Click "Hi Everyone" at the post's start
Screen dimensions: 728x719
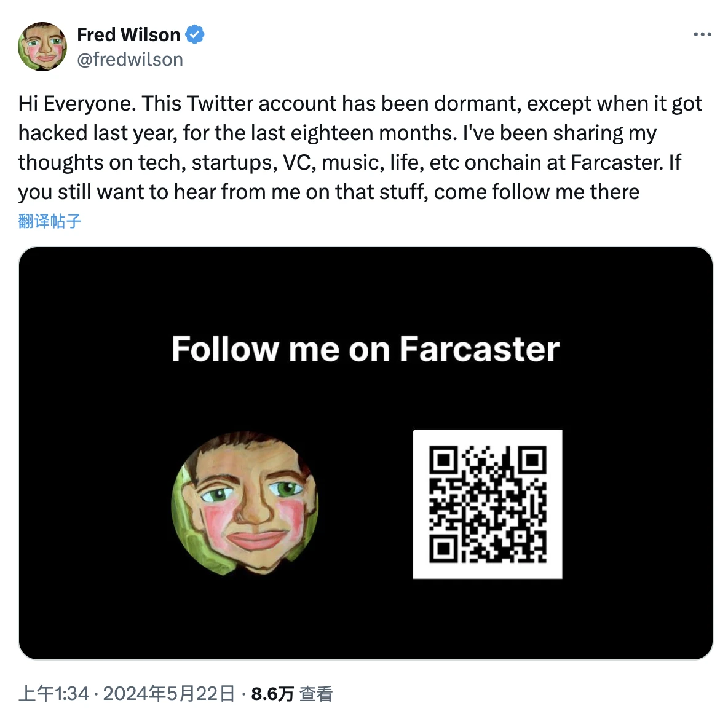point(76,103)
